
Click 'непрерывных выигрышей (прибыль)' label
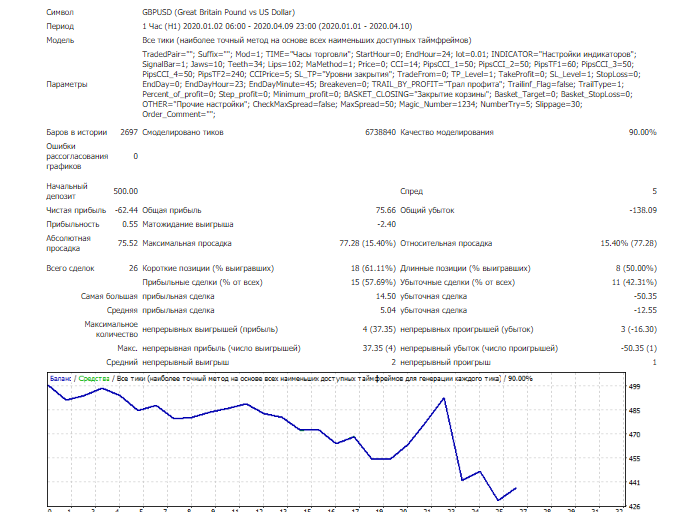(210, 329)
